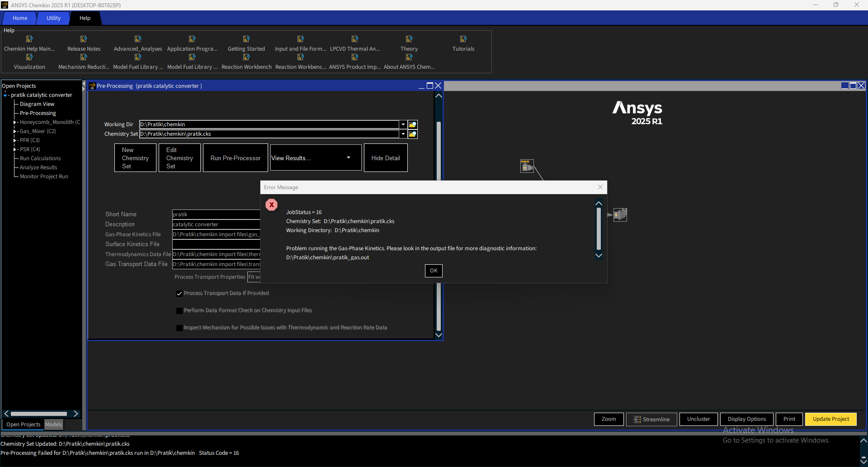The height and width of the screenshot is (467, 868).
Task: Enable Perform Data Format Check checkbox
Action: (179, 311)
